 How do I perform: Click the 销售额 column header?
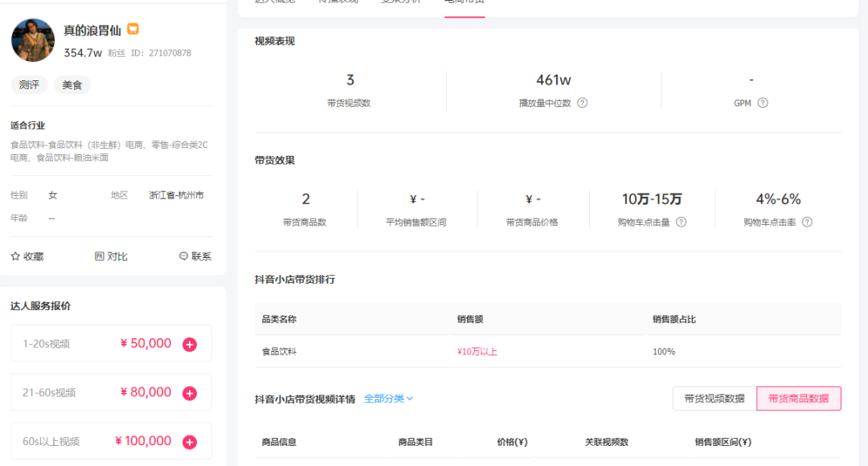pyautogui.click(x=470, y=319)
